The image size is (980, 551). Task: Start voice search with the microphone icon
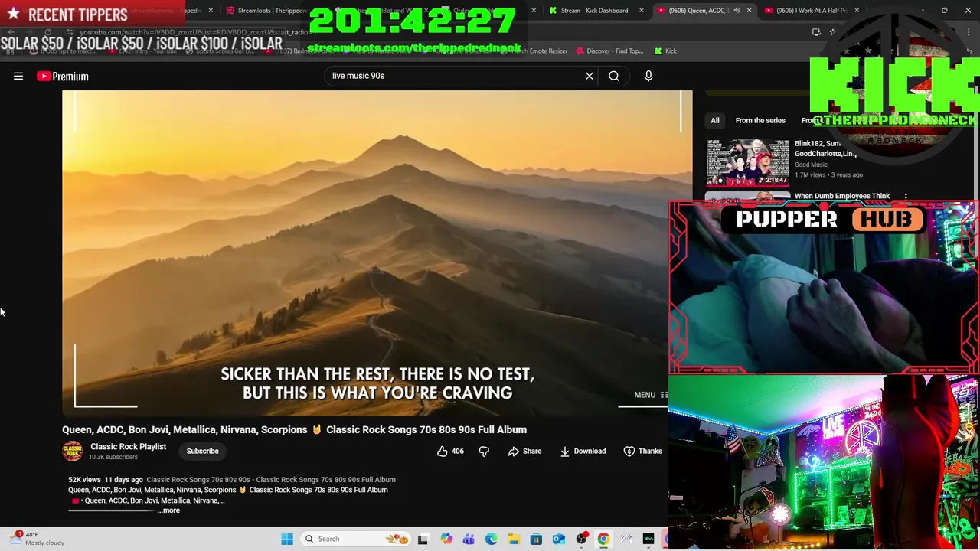coord(648,76)
